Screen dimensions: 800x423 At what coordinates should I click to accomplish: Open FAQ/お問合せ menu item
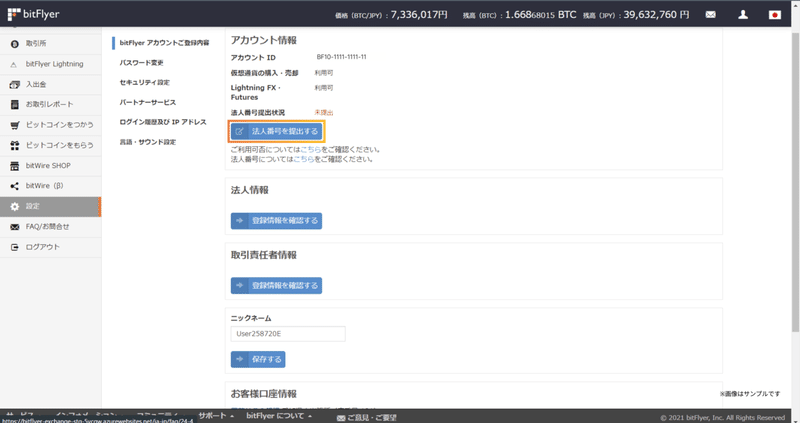pyautogui.click(x=51, y=227)
